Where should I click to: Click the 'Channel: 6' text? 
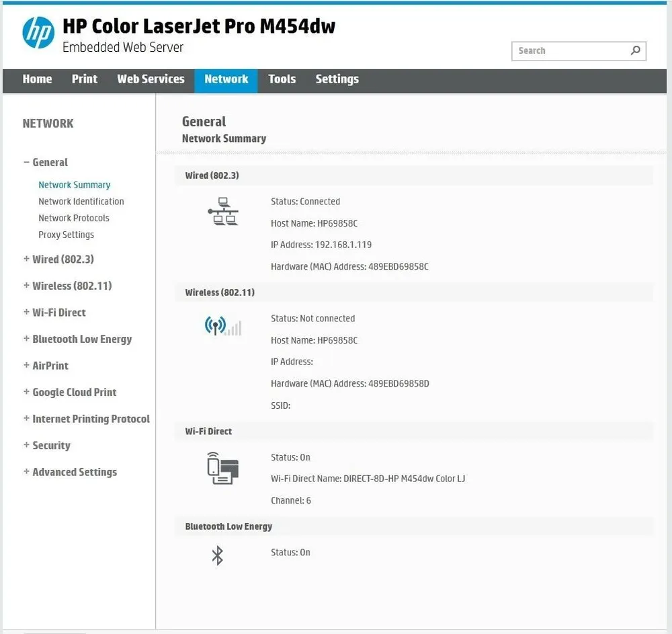[290, 501]
